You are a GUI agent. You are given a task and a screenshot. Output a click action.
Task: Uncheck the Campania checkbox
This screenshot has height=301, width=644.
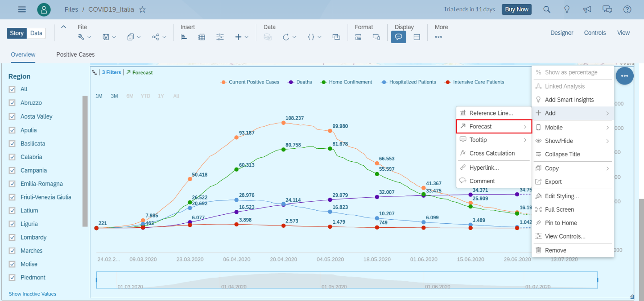tap(12, 170)
